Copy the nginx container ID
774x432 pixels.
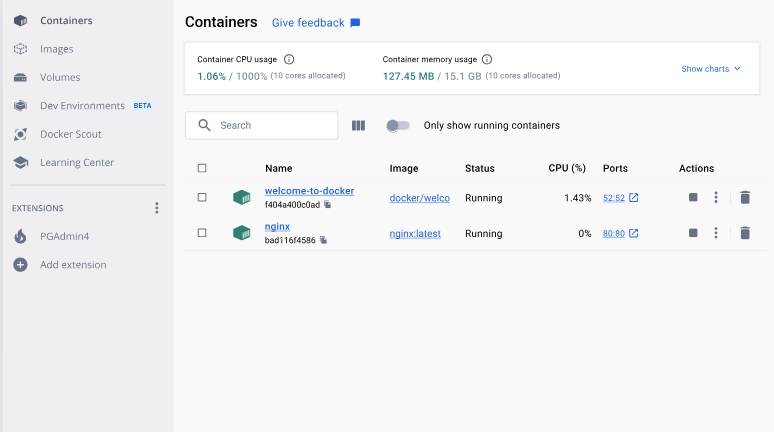[x=323, y=240]
